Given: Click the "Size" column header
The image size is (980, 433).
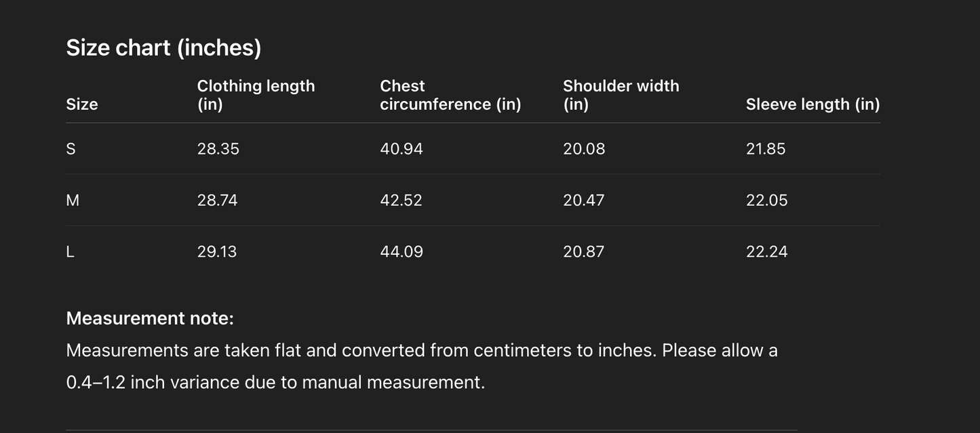Looking at the screenshot, I should (x=82, y=104).
